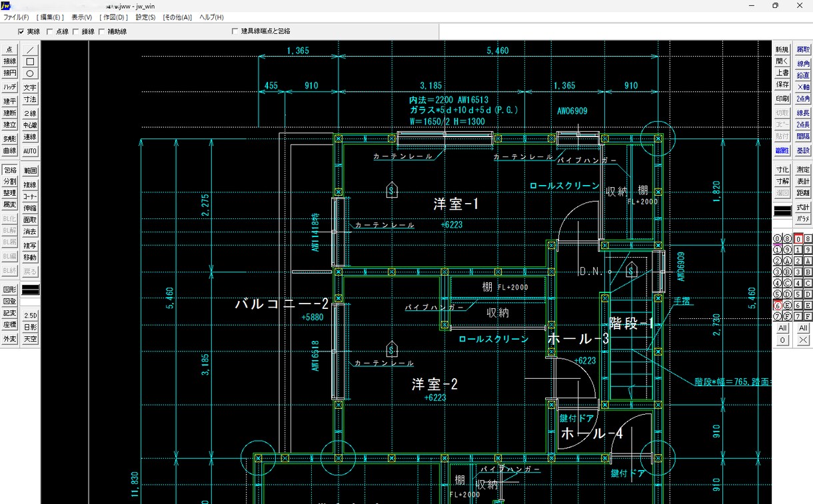This screenshot has height=504, width=813.
Task: Select the 複線 offset line tool
Action: 30,185
